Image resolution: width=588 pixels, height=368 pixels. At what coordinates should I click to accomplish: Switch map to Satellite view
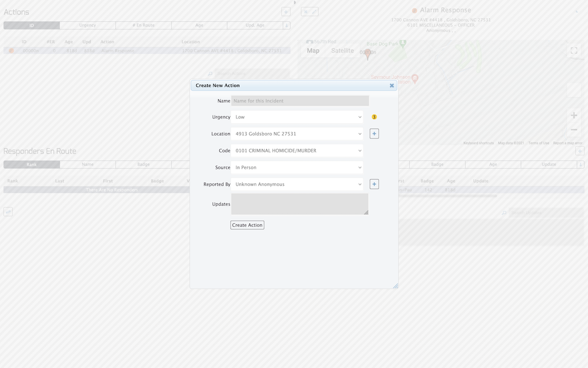pyautogui.click(x=342, y=51)
